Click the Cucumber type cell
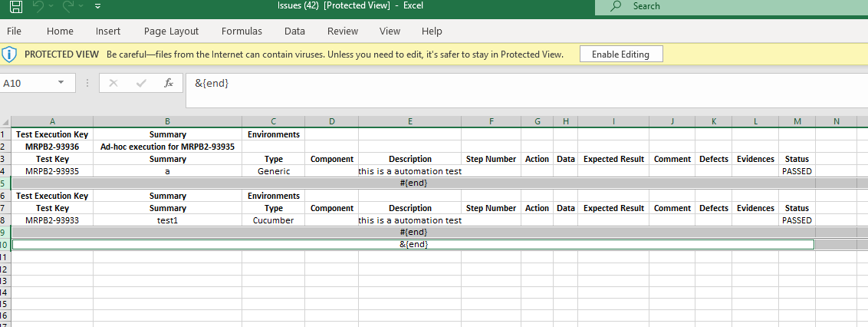This screenshot has width=868, height=327. (274, 220)
